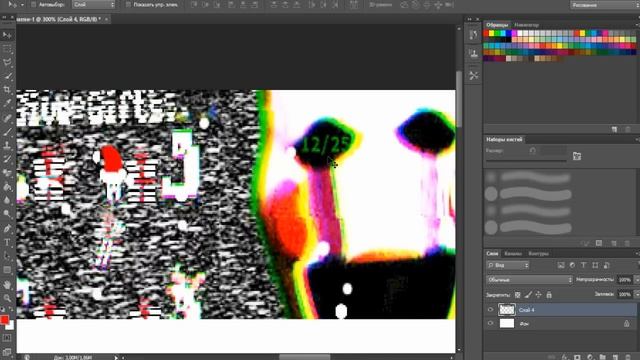The width and height of the screenshot is (640, 360).
Task: Filter layers by adjustment type icon
Action: (572, 265)
